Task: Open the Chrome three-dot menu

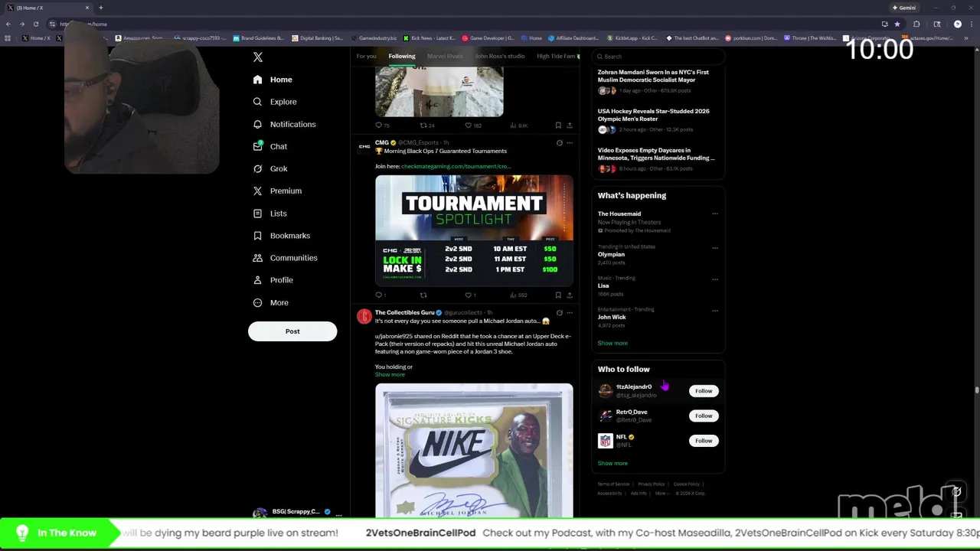Action: (971, 24)
